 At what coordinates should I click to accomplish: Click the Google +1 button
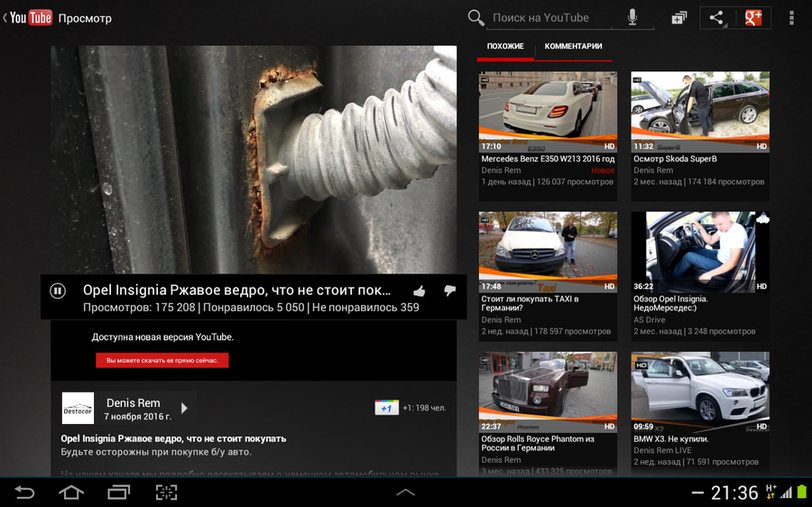tap(386, 408)
